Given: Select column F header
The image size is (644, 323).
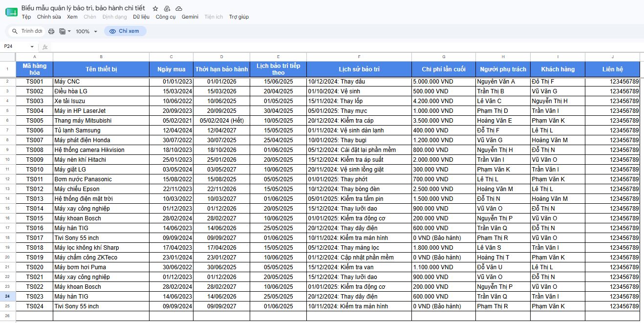Looking at the screenshot, I should click(359, 57).
